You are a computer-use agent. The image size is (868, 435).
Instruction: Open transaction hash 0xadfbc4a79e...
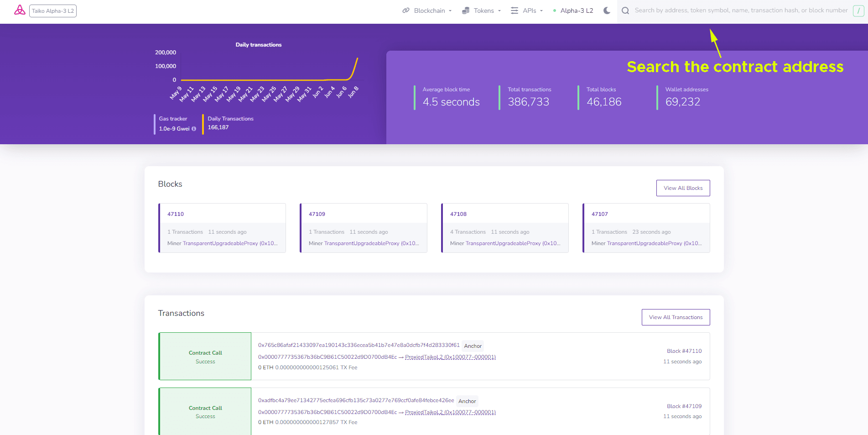tap(356, 400)
